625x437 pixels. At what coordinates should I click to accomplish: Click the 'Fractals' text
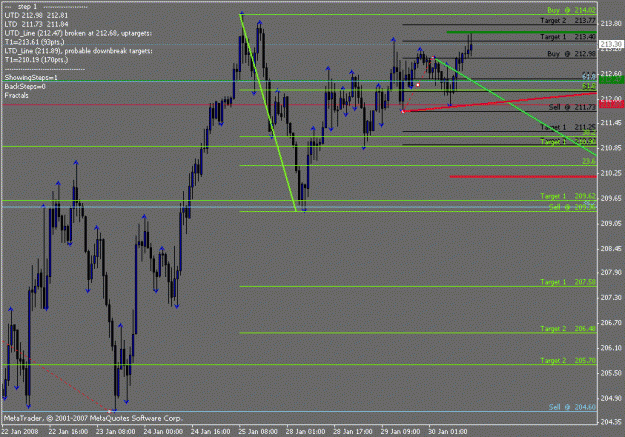click(16, 95)
